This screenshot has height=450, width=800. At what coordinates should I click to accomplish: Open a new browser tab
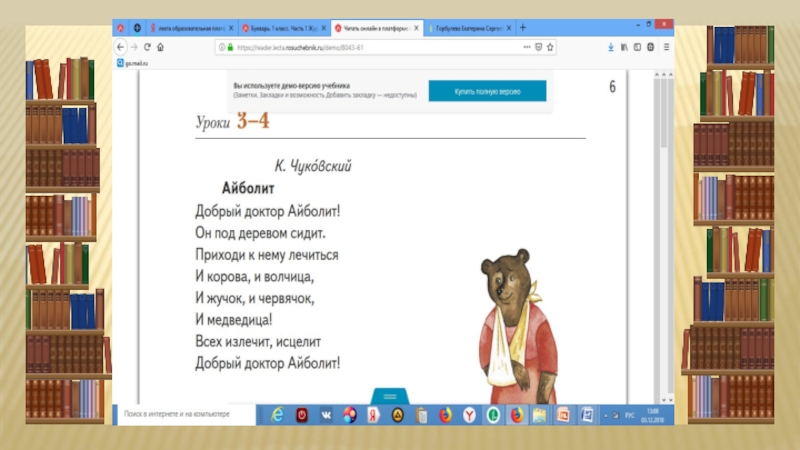pos(523,28)
